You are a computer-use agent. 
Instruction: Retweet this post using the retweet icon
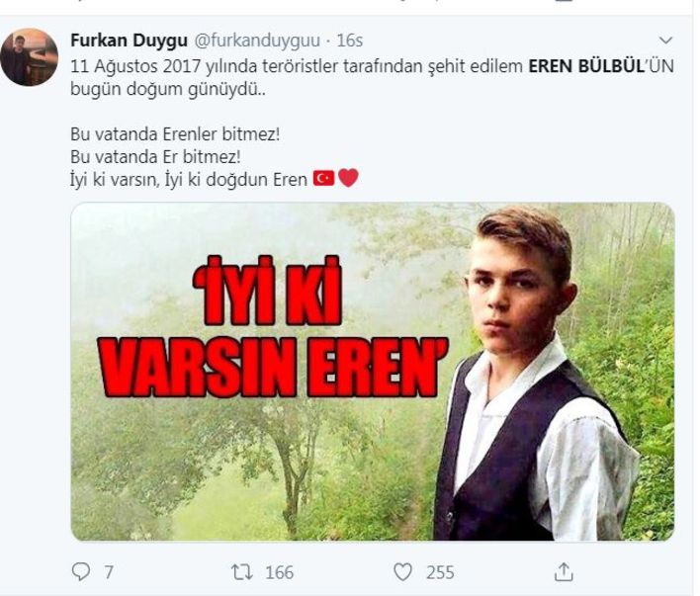click(x=242, y=572)
